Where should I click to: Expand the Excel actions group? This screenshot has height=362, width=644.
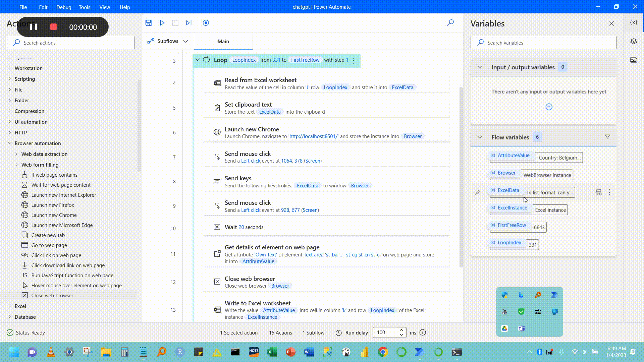point(9,306)
